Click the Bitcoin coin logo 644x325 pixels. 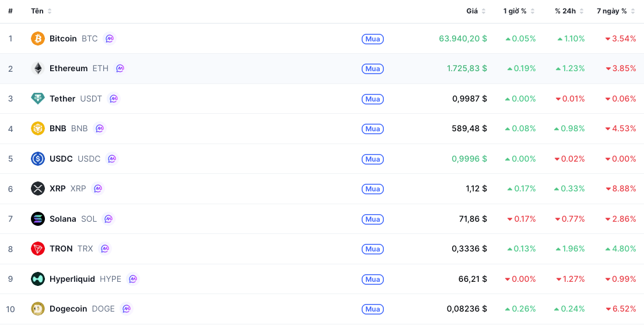click(x=38, y=39)
